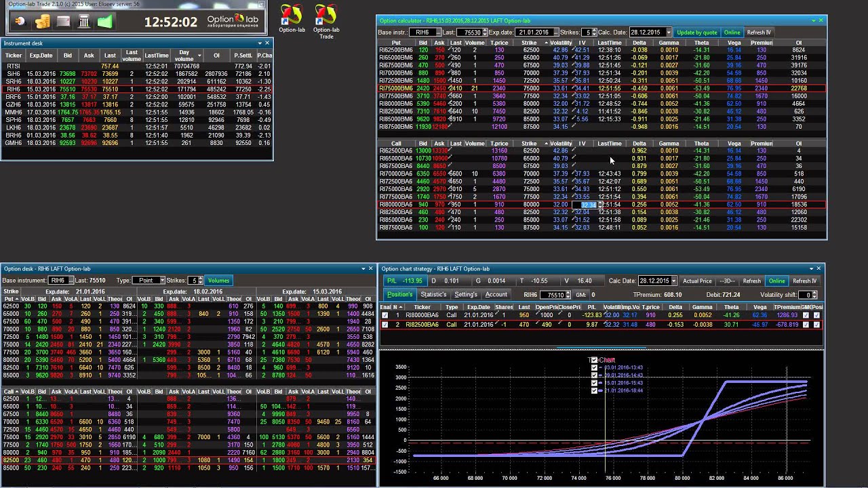Select RIH6 row in Instrument desk
868x488 pixels.
tap(138, 89)
